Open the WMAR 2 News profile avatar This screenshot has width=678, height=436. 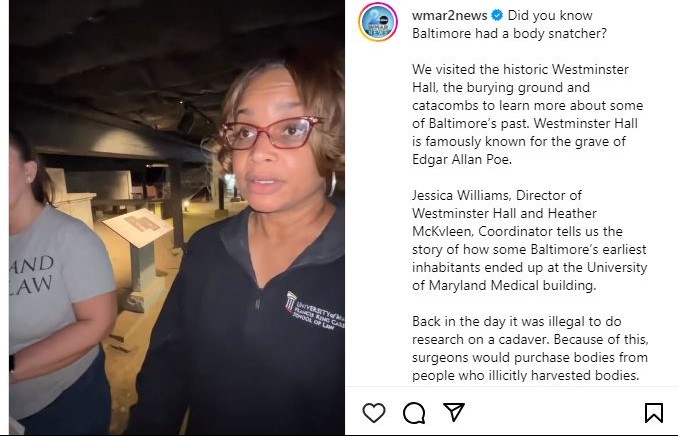378,22
